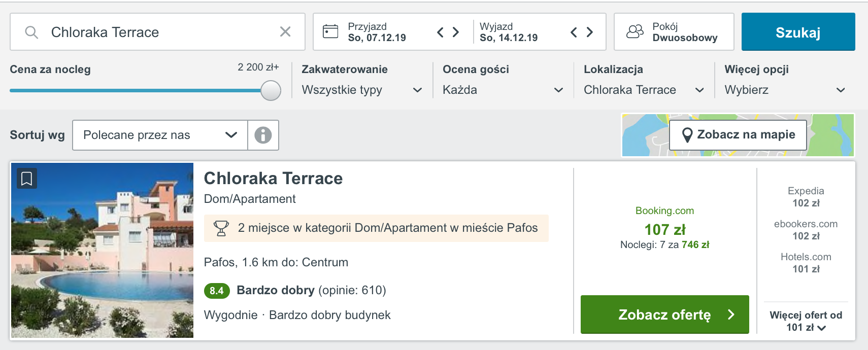Move arrival date one day earlier
The image size is (868, 350).
[x=440, y=32]
